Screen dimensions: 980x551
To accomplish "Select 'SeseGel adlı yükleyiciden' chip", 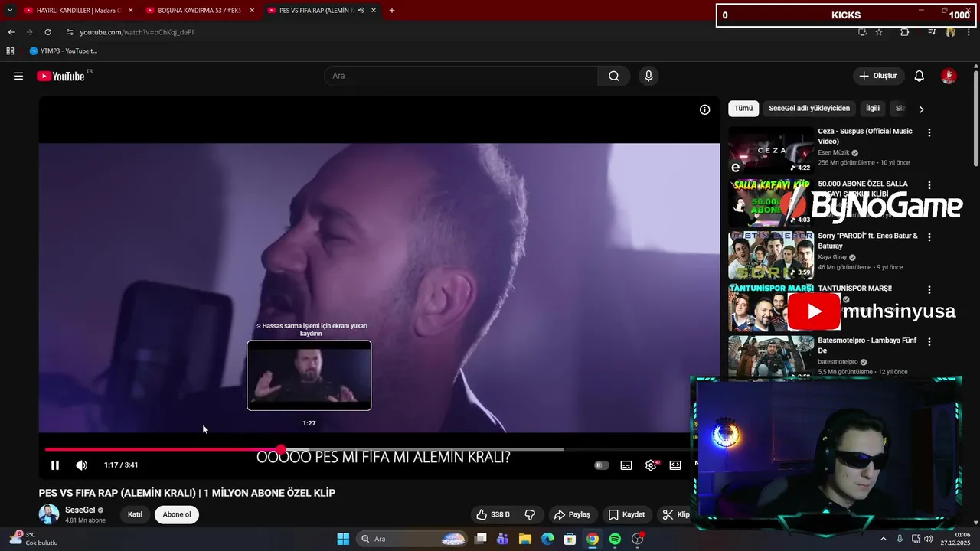I will pos(809,109).
